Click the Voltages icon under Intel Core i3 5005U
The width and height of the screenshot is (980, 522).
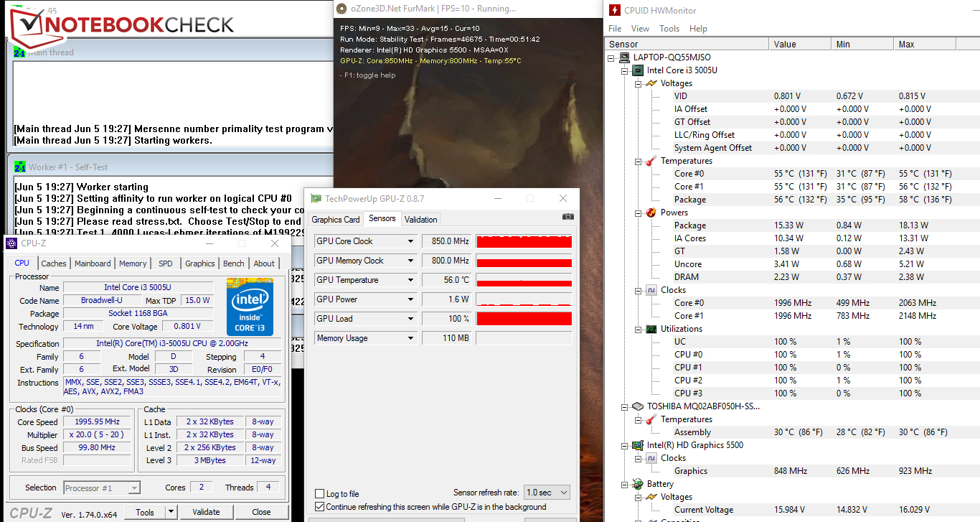point(651,83)
